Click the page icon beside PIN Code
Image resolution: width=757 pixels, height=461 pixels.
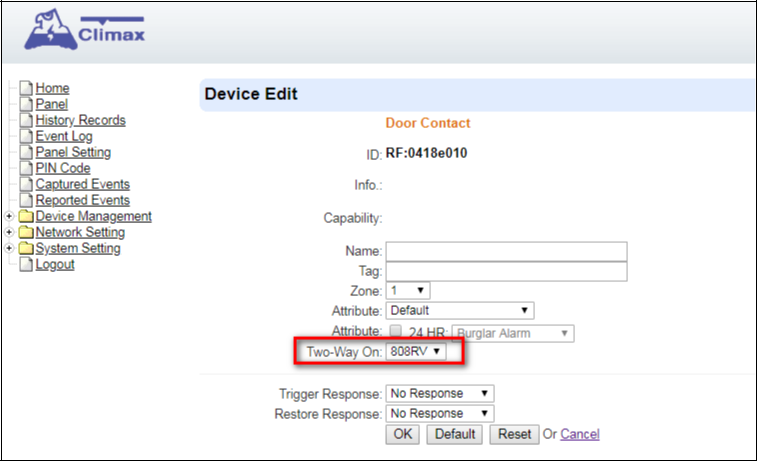click(x=26, y=168)
